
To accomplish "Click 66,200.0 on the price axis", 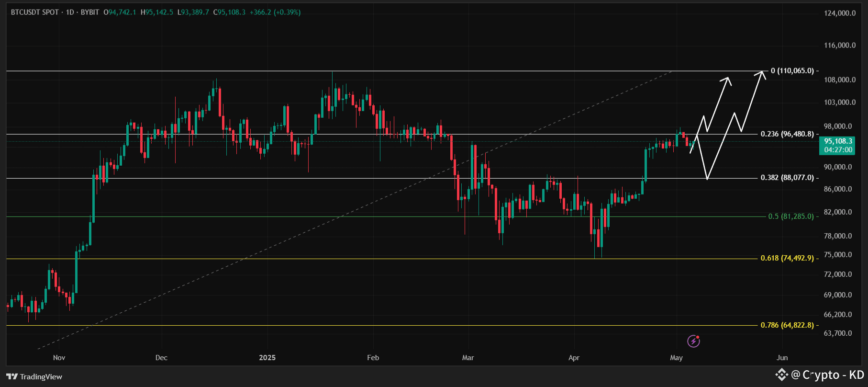I will (838, 314).
